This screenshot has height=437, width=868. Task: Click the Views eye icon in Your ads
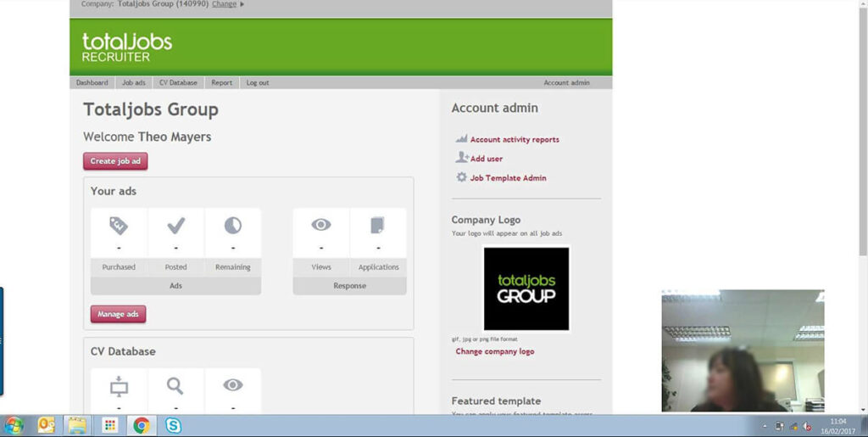coord(320,226)
